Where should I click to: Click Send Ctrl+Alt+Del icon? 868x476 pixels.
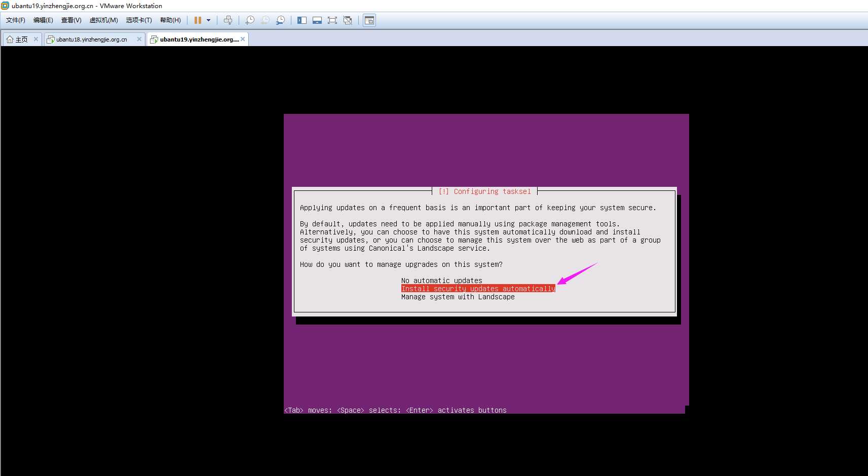point(228,20)
